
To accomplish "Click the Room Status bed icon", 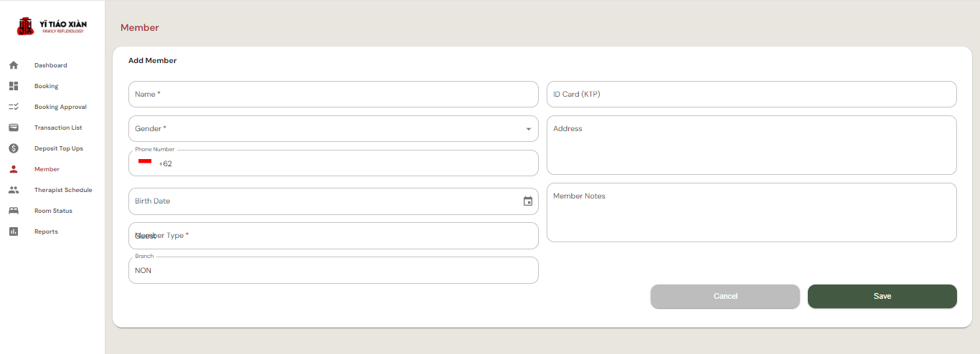I will (x=14, y=211).
